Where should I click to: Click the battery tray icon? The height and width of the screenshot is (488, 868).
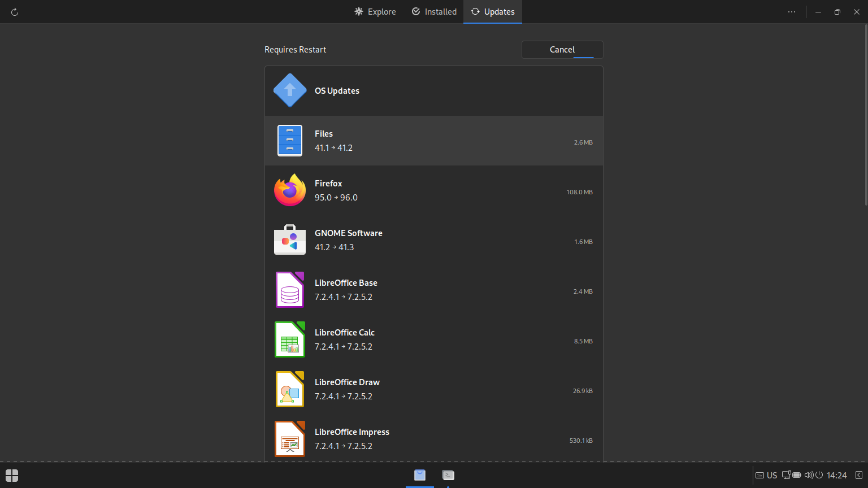point(797,475)
